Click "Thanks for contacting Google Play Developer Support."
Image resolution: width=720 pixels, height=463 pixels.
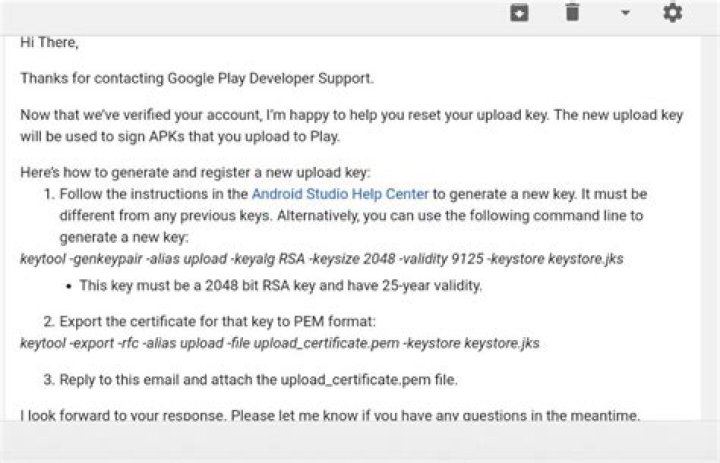197,79
